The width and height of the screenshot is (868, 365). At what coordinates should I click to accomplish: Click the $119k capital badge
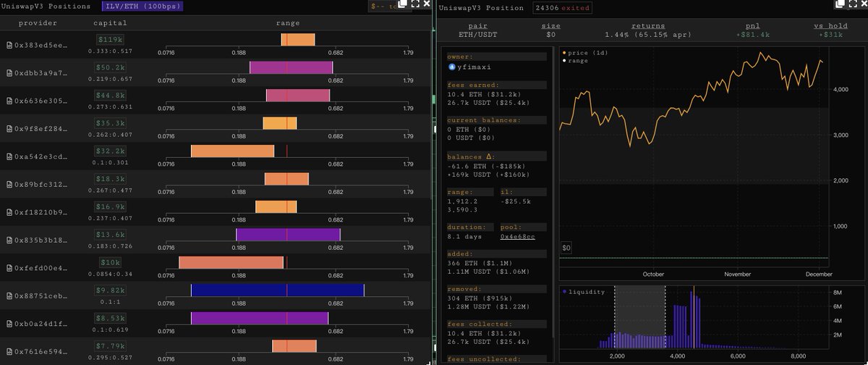click(x=111, y=40)
